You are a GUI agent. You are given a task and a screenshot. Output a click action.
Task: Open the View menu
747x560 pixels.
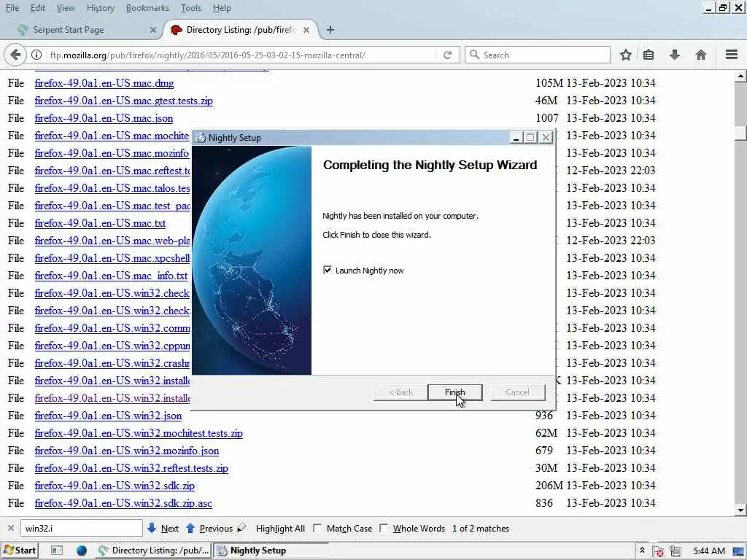coord(65,8)
